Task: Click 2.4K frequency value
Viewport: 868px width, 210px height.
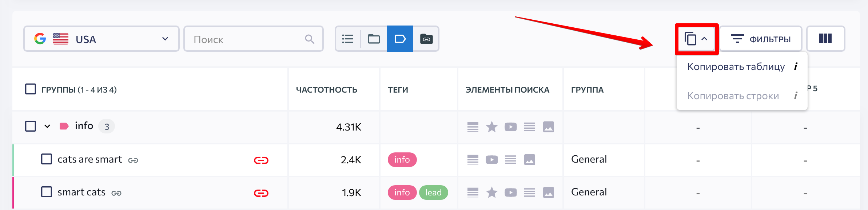Action: (351, 160)
